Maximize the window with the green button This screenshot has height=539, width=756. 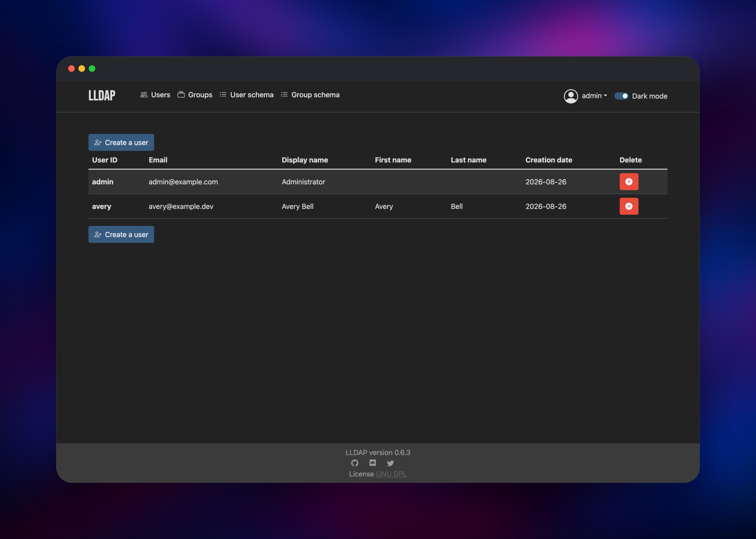click(x=92, y=68)
